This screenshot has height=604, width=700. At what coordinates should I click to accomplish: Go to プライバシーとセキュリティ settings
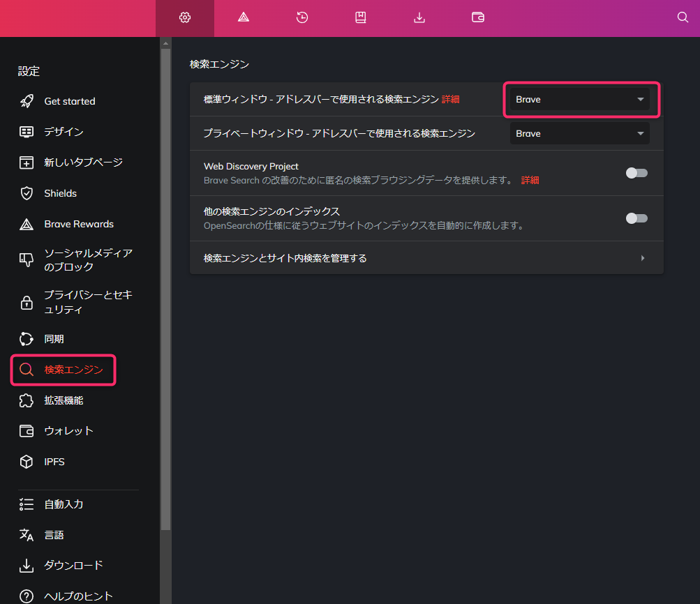click(87, 302)
